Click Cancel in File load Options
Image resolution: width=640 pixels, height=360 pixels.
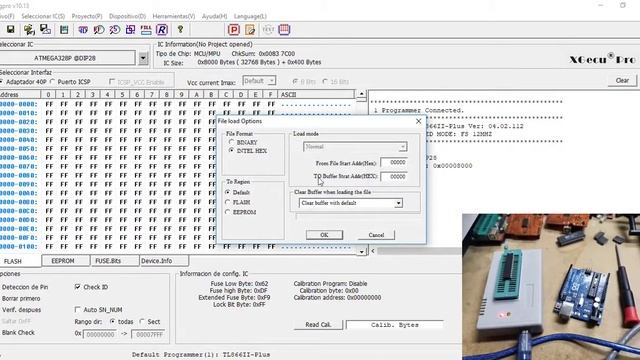tap(376, 235)
